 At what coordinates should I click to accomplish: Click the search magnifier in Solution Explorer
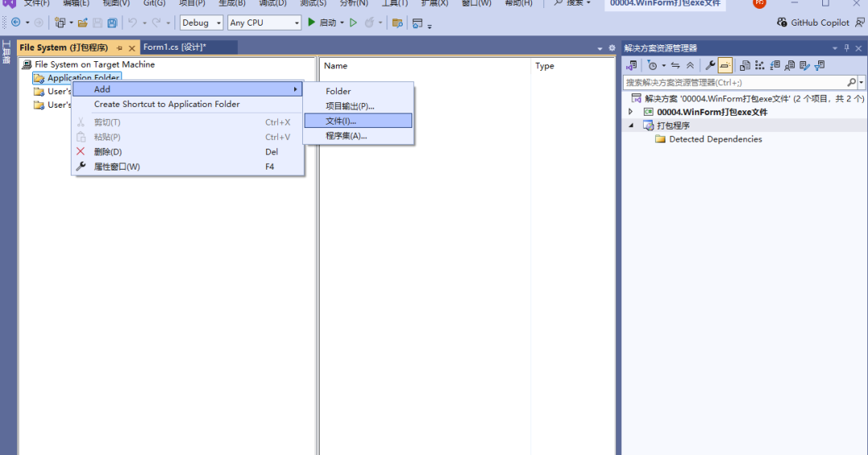851,83
